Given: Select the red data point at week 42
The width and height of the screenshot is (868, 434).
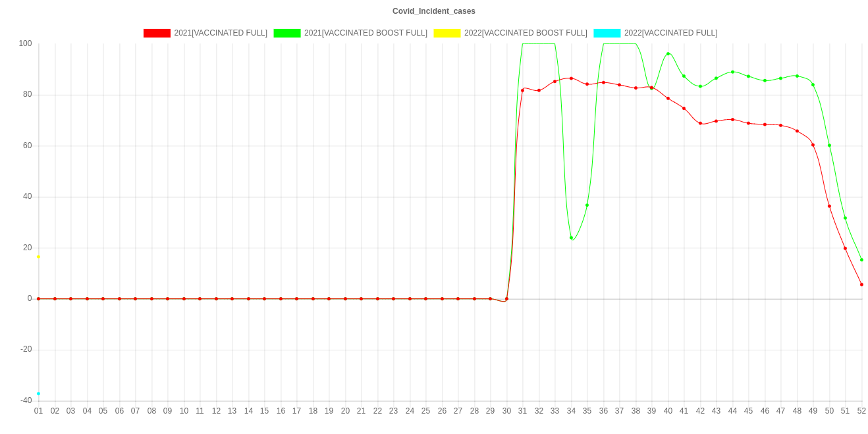Looking at the screenshot, I should [x=700, y=123].
